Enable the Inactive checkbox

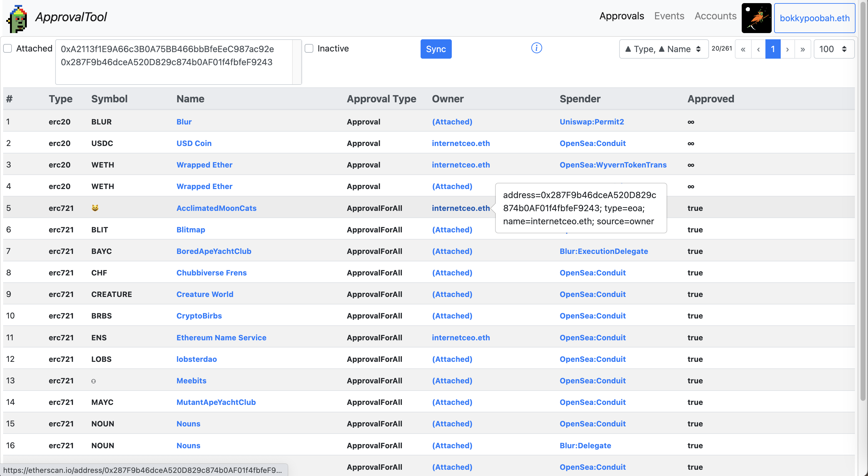point(309,49)
